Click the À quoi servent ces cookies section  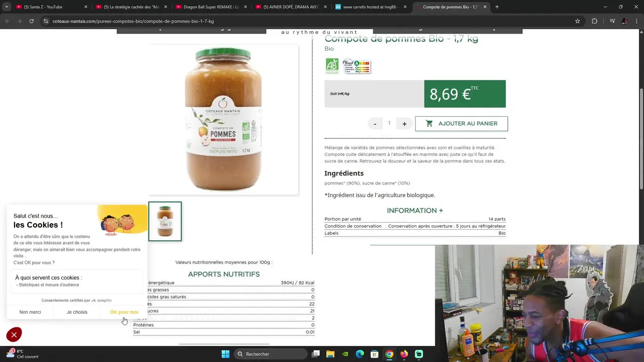pos(77,282)
